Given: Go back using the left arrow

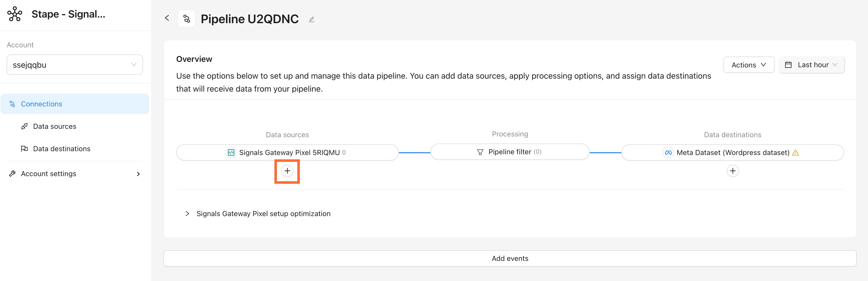Looking at the screenshot, I should [167, 18].
